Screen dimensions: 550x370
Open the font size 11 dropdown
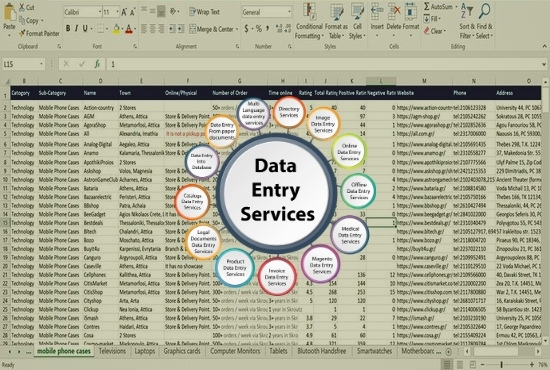(x=118, y=12)
